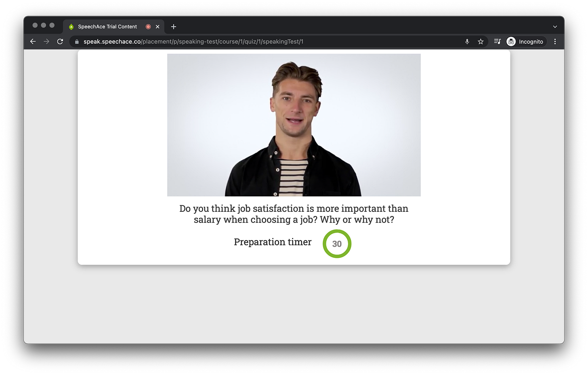This screenshot has width=588, height=375.
Task: Go back to the previous page
Action: (33, 42)
